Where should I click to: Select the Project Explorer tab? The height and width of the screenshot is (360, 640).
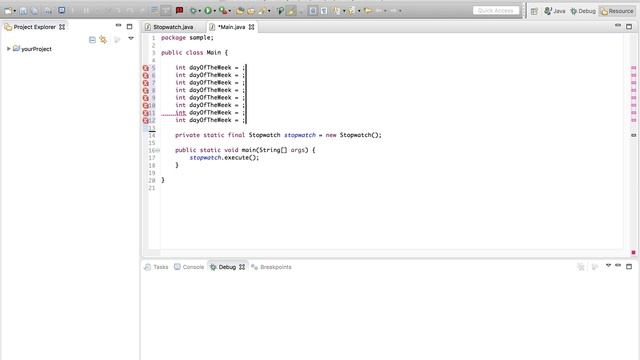[x=34, y=27]
